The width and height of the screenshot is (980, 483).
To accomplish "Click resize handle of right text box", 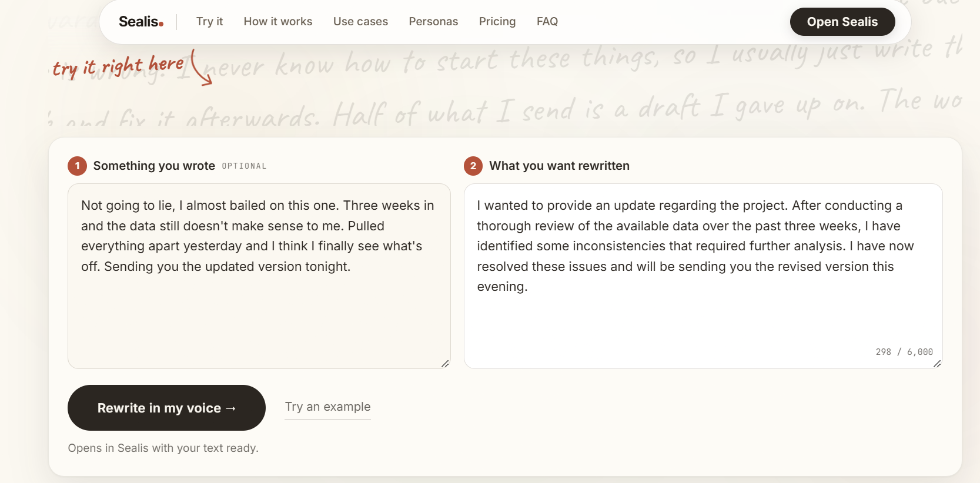I will [x=937, y=364].
